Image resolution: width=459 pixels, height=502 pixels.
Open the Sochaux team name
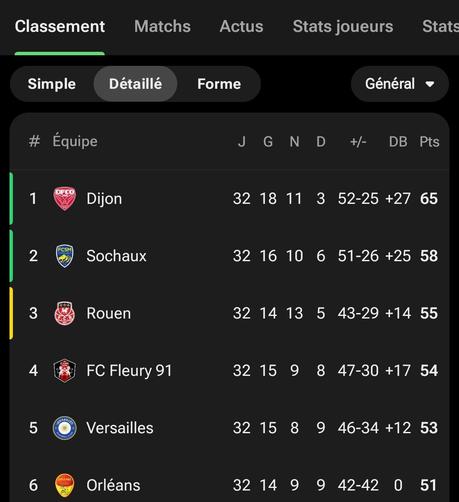[116, 256]
